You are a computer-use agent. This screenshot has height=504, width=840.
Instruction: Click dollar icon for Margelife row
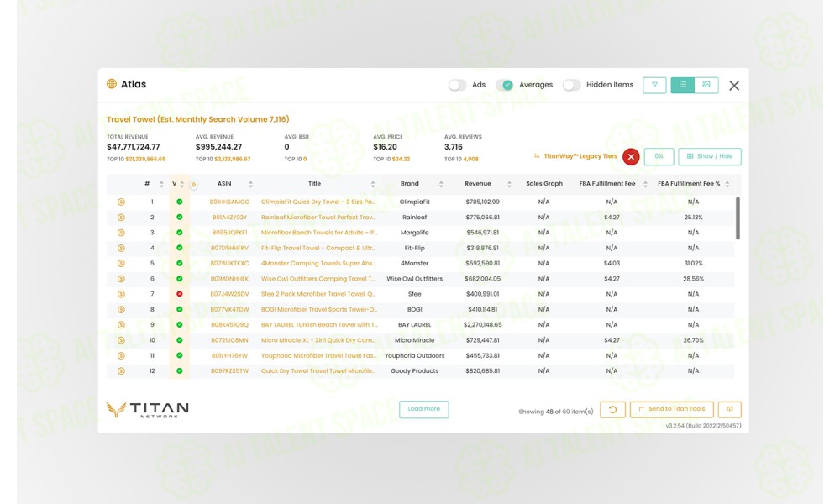point(121,233)
